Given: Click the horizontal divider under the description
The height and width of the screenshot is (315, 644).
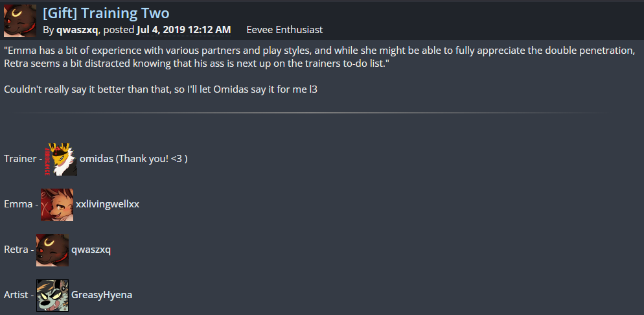Looking at the screenshot, I should point(311,113).
